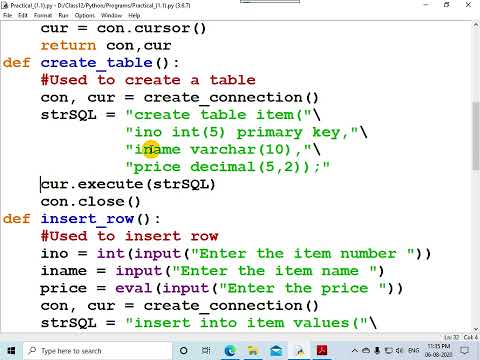
Task: Click the scrollbar up arrow
Action: 476,25
